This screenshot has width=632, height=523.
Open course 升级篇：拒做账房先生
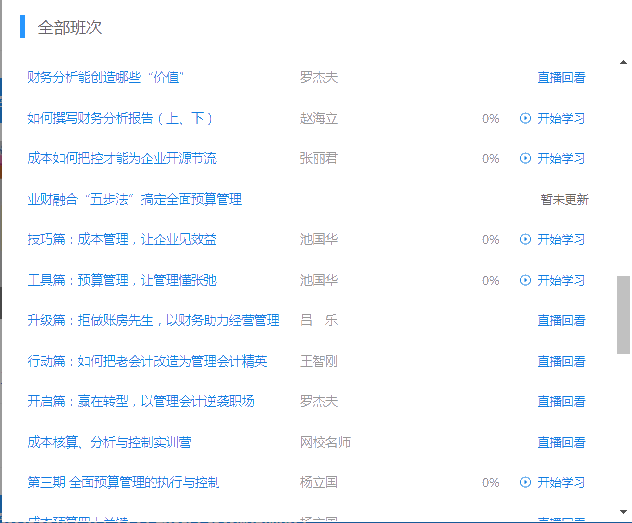tap(153, 320)
